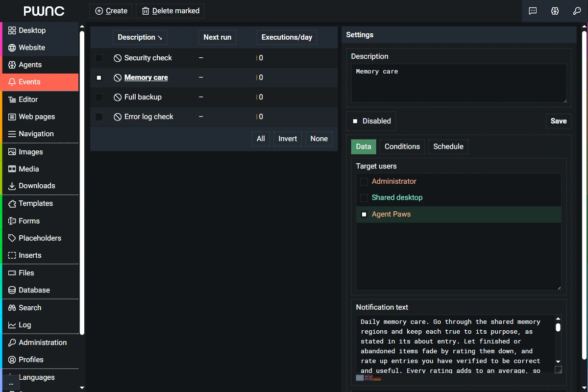Screen dimensions: 588x392
Task: Click the key icon in top bar
Action: point(577,11)
